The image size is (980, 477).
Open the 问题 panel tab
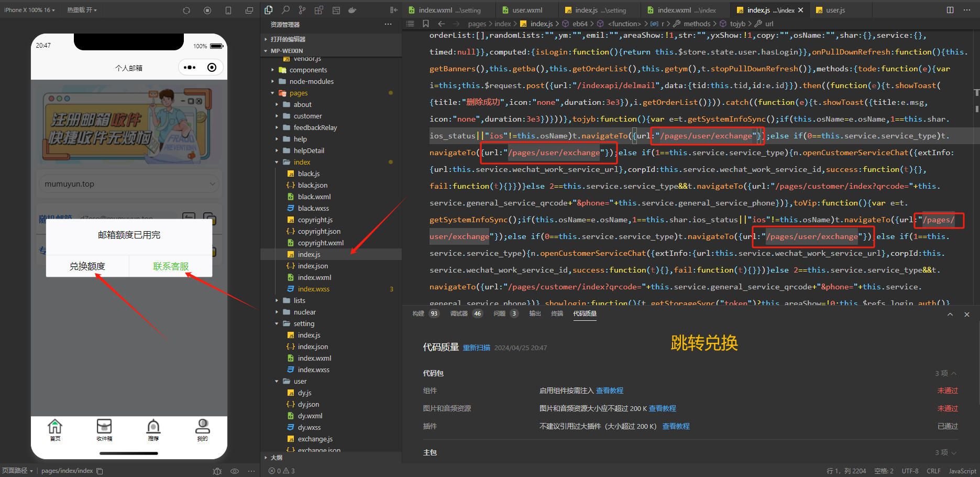point(499,313)
